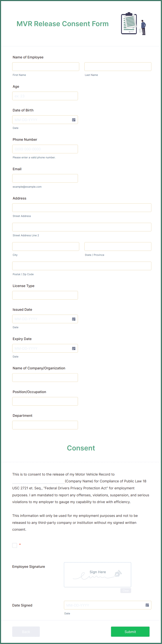Focus the Department input field

click(45, 425)
